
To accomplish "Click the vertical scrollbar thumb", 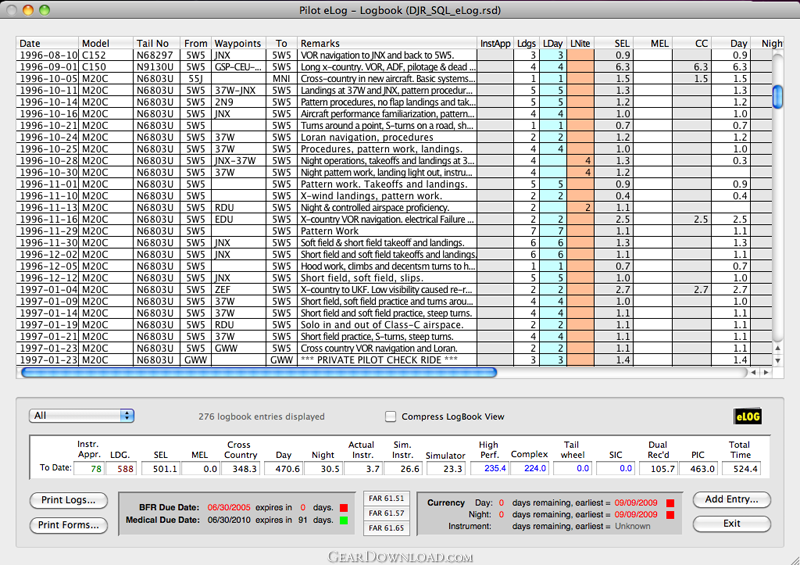I will (778, 96).
